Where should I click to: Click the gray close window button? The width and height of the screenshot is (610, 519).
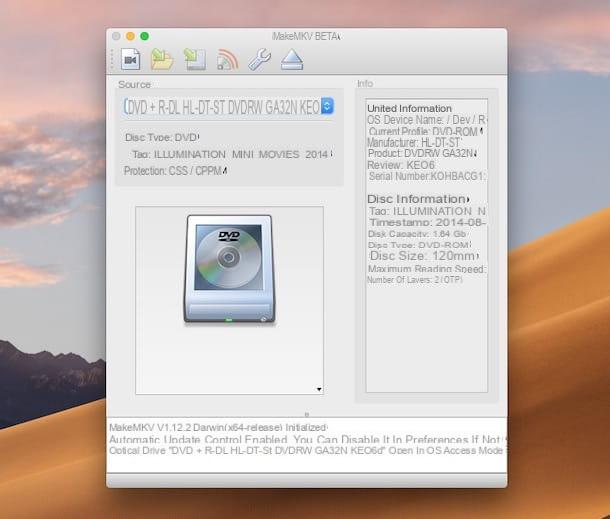116,36
